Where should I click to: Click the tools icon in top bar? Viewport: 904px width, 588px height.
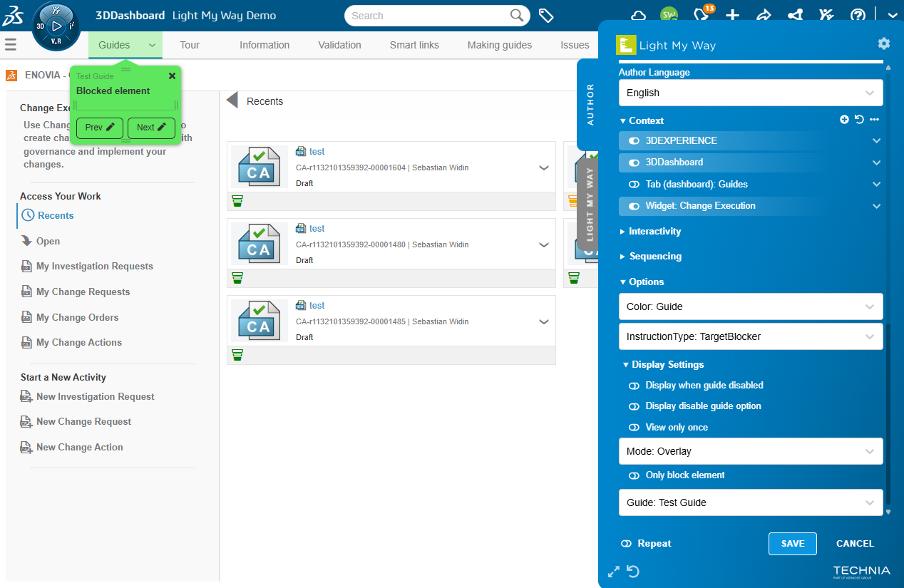tap(826, 15)
